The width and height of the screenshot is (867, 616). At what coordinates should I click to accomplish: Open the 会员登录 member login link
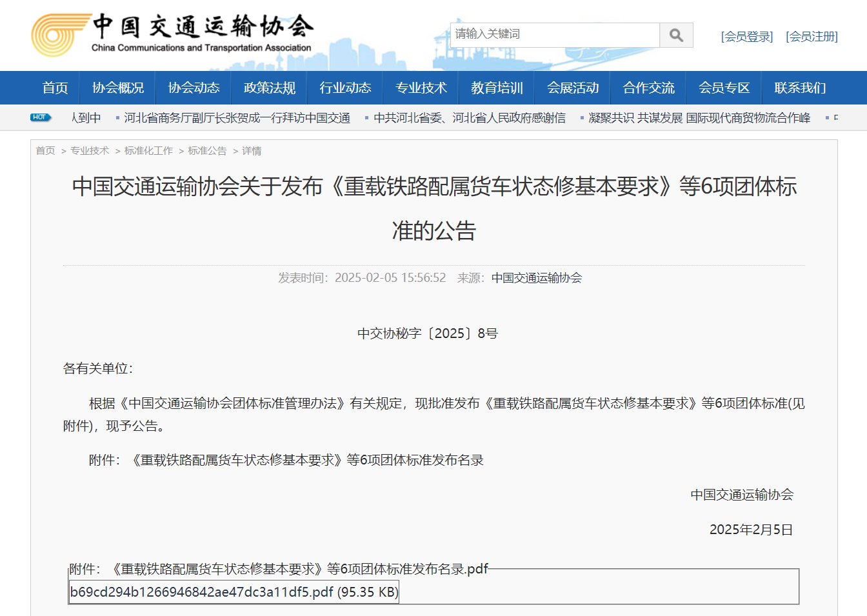tap(746, 37)
